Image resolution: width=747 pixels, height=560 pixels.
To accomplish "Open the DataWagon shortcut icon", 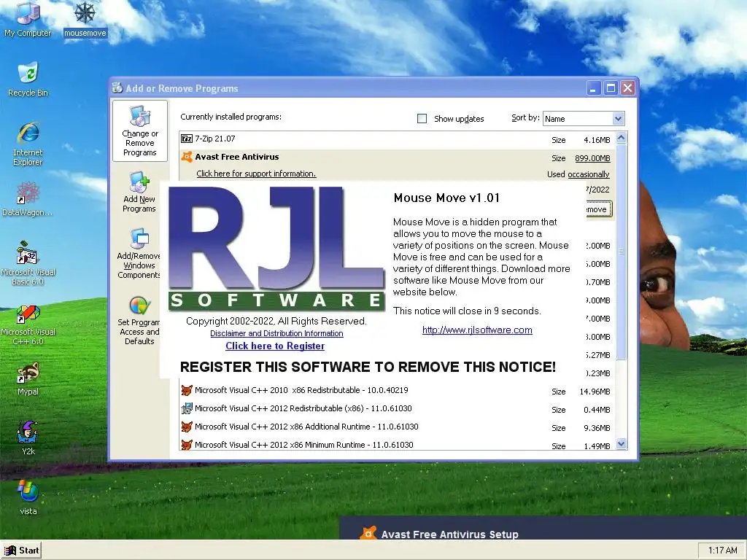I will click(28, 198).
